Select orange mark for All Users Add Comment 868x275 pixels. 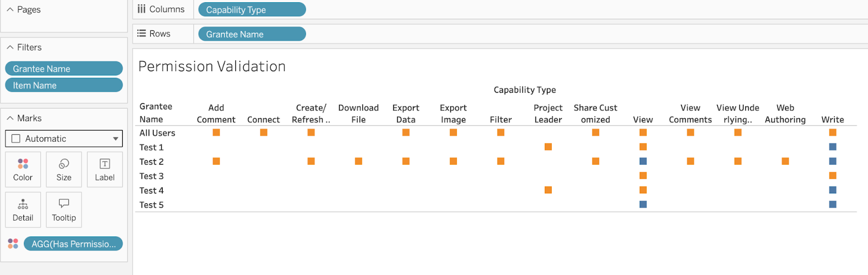click(216, 133)
